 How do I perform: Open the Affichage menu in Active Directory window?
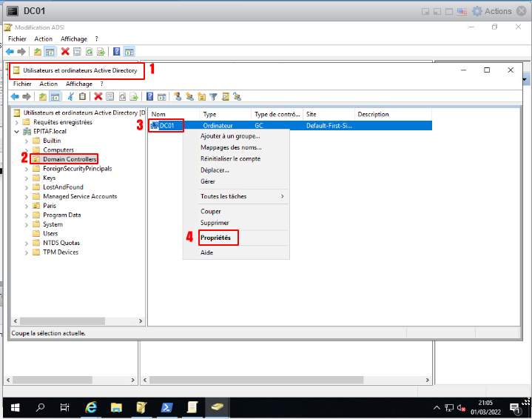[x=79, y=84]
